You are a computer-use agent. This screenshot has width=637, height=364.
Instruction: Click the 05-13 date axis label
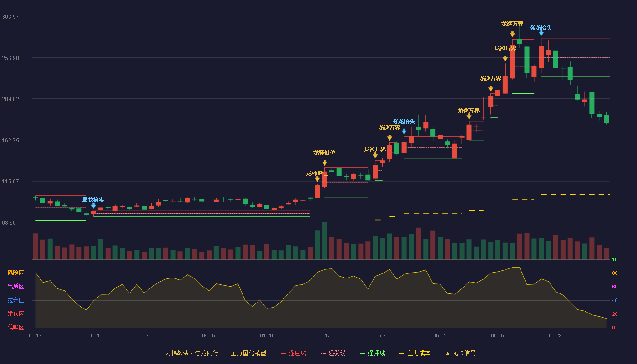(x=324, y=335)
